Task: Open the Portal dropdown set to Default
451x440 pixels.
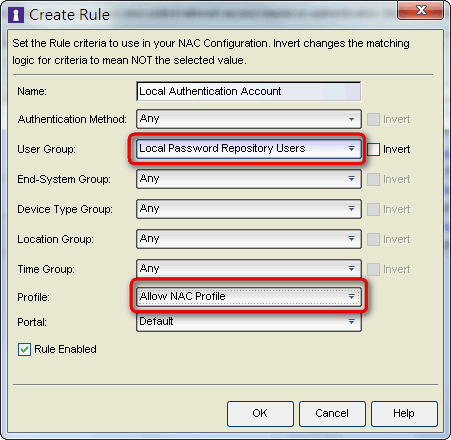Action: point(249,322)
